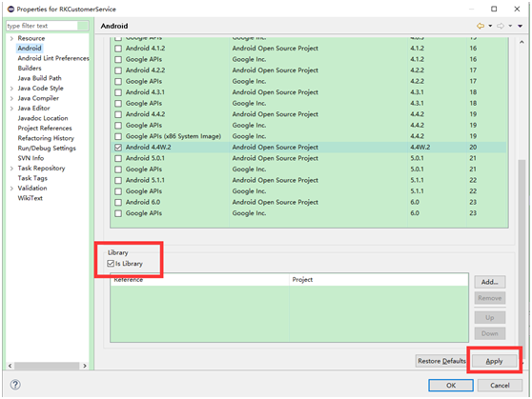Select Android in the properties tree
This screenshot has width=532, height=399.
click(x=30, y=49)
